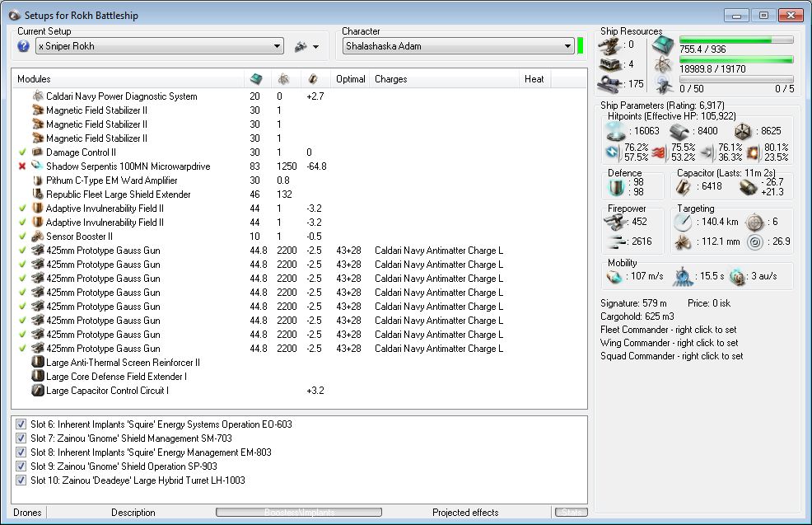The image size is (812, 525).
Task: Click the Shadow Serpentis 100MN Microwarpdrive module icon
Action: coord(37,166)
